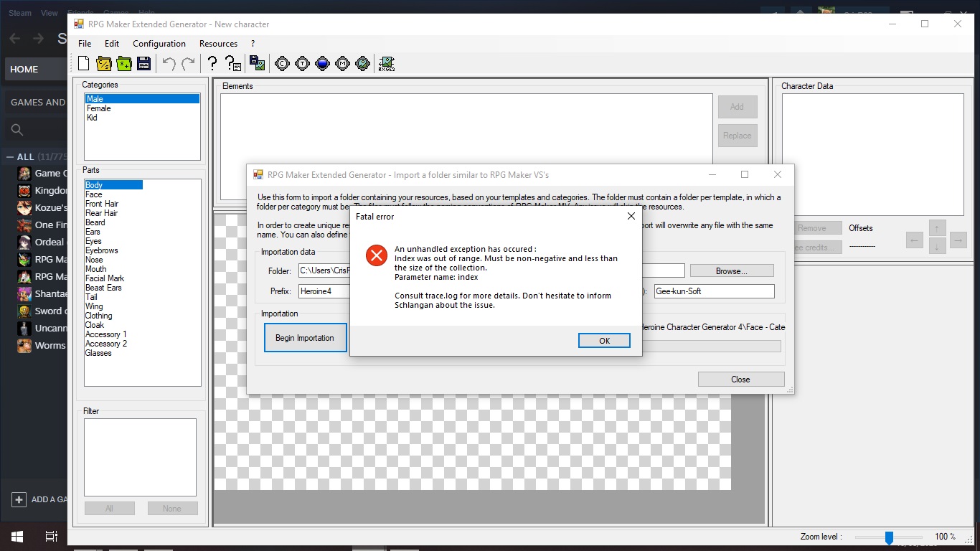Click the round M toolbar icon
Viewport: 980px width, 551px height.
[x=342, y=63]
